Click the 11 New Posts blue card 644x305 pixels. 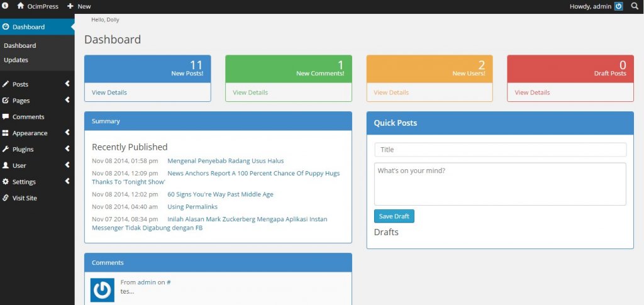(x=147, y=69)
